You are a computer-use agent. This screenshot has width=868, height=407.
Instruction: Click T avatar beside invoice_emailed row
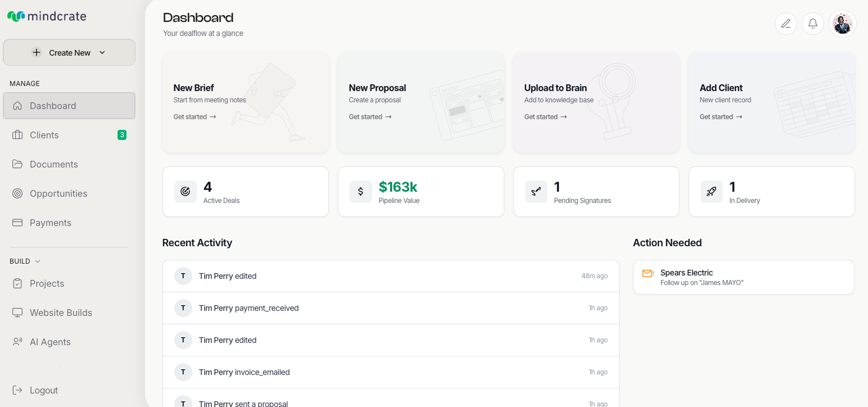coord(183,372)
